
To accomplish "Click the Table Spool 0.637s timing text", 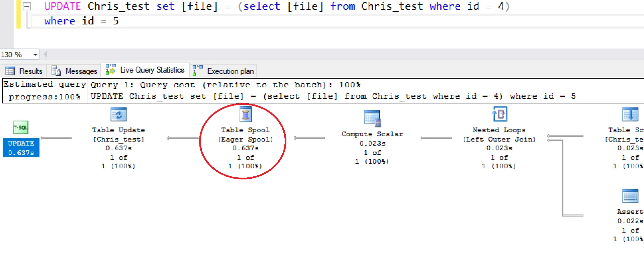I will (x=246, y=148).
